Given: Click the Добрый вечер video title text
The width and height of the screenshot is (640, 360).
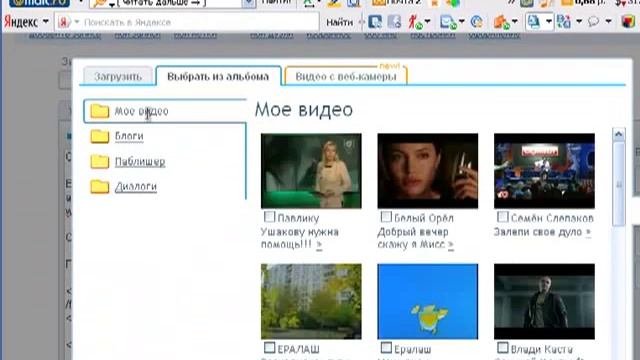Looking at the screenshot, I should [x=413, y=232].
